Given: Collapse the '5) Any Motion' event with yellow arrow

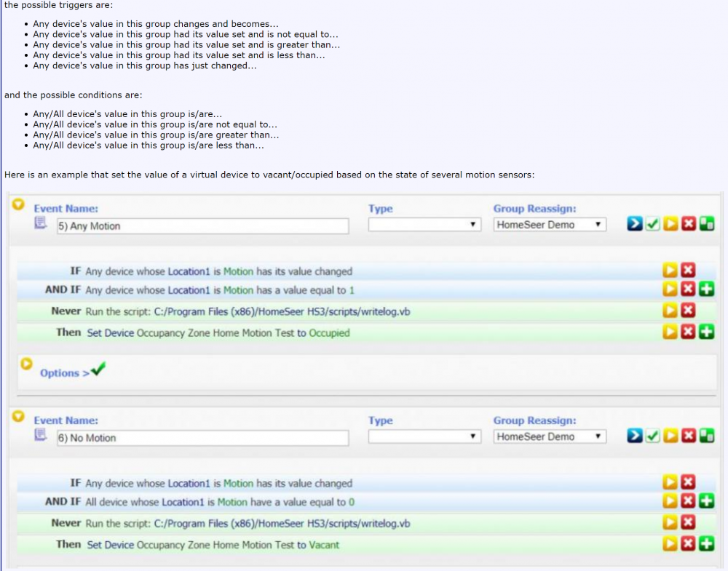Looking at the screenshot, I should pyautogui.click(x=19, y=205).
